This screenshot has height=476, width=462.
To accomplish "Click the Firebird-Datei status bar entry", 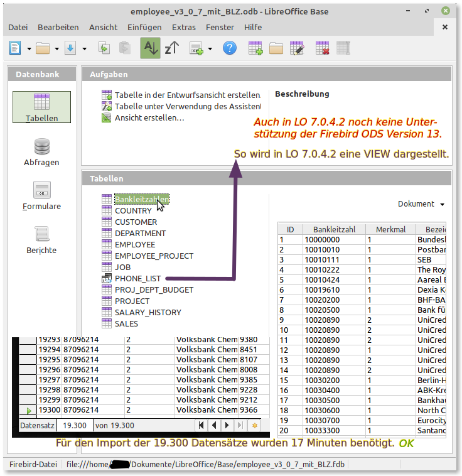I will (x=33, y=464).
